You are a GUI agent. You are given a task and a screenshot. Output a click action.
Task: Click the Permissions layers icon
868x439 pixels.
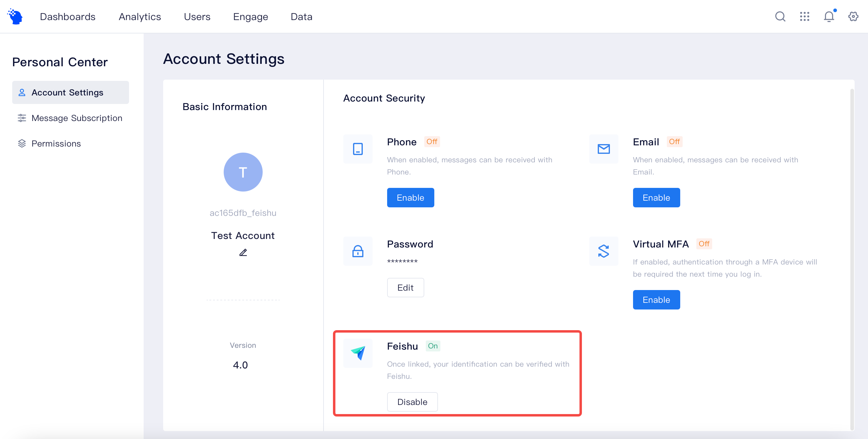(x=22, y=143)
